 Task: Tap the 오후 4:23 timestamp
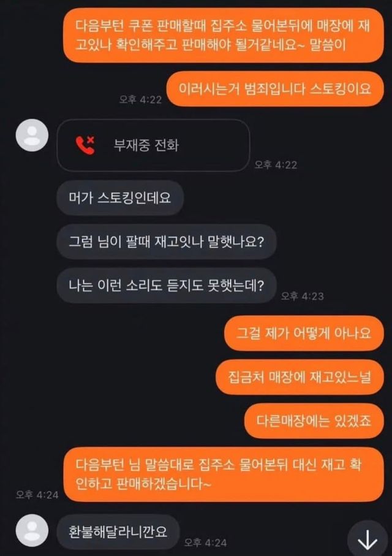(x=303, y=296)
